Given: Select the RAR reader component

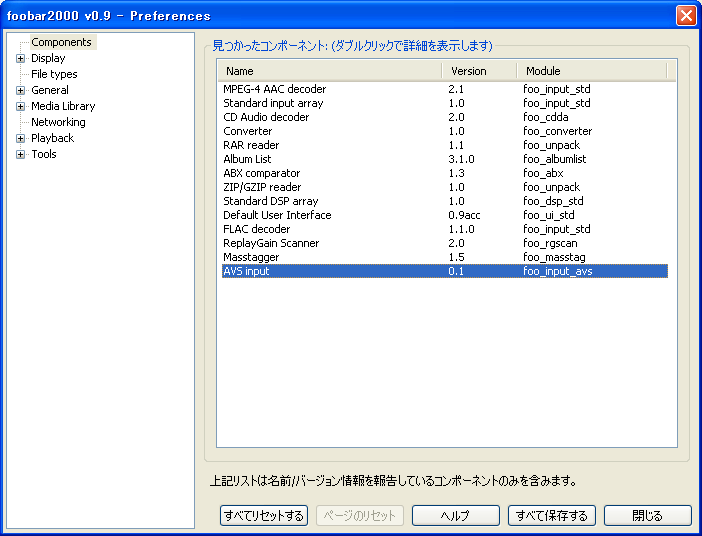Looking at the screenshot, I should point(445,145).
